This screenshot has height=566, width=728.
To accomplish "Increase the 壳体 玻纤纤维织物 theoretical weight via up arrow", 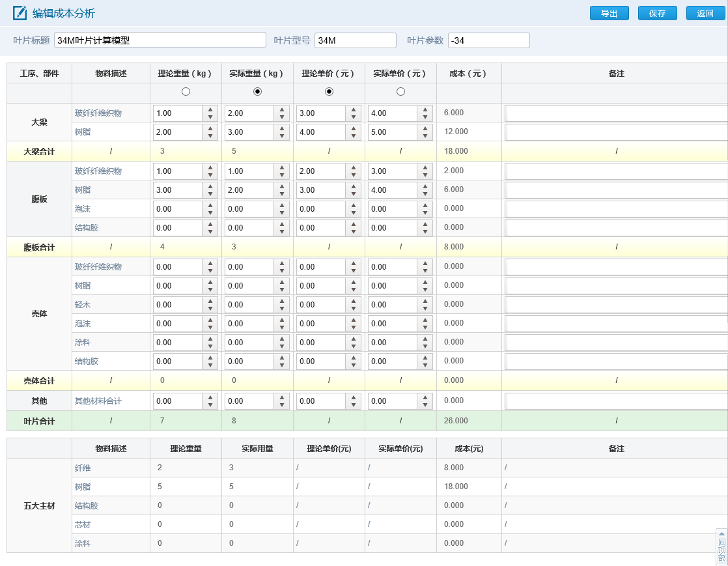I will pyautogui.click(x=210, y=264).
